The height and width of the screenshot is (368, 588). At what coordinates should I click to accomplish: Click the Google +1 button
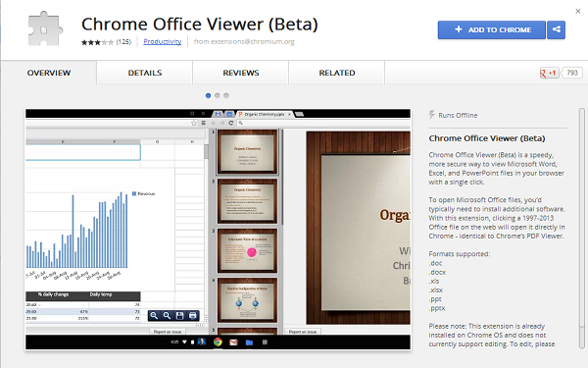[550, 73]
